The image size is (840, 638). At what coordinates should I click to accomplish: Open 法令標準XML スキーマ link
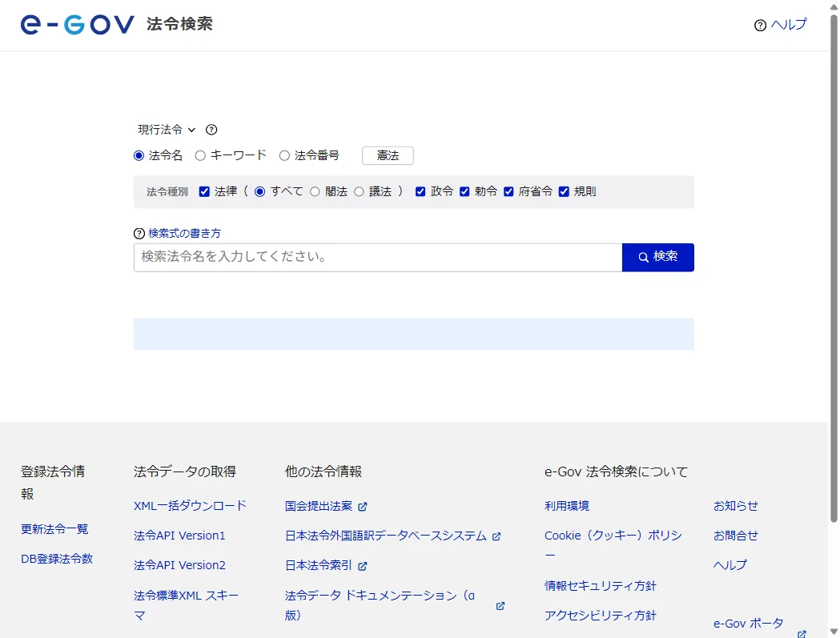[186, 605]
